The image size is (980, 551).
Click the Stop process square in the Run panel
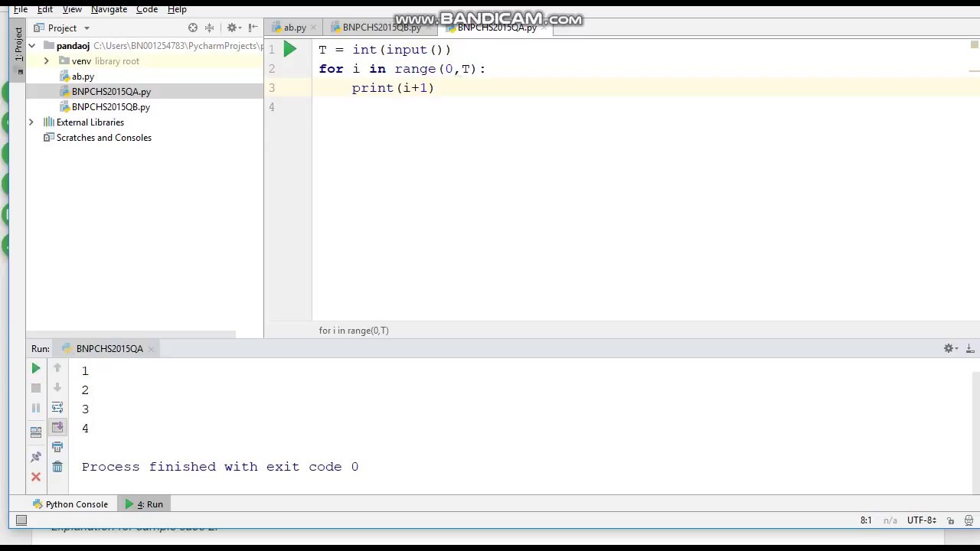point(36,388)
